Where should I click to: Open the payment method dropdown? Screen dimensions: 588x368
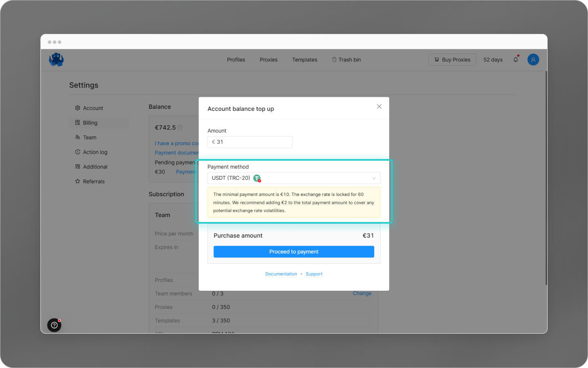pyautogui.click(x=294, y=178)
